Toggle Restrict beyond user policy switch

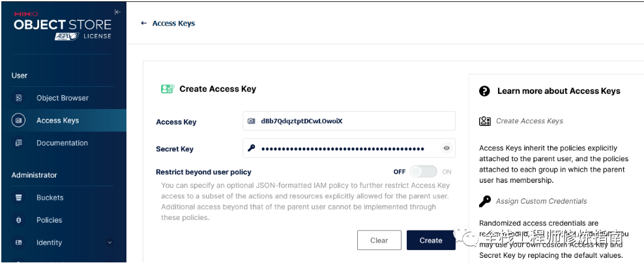pyautogui.click(x=424, y=172)
